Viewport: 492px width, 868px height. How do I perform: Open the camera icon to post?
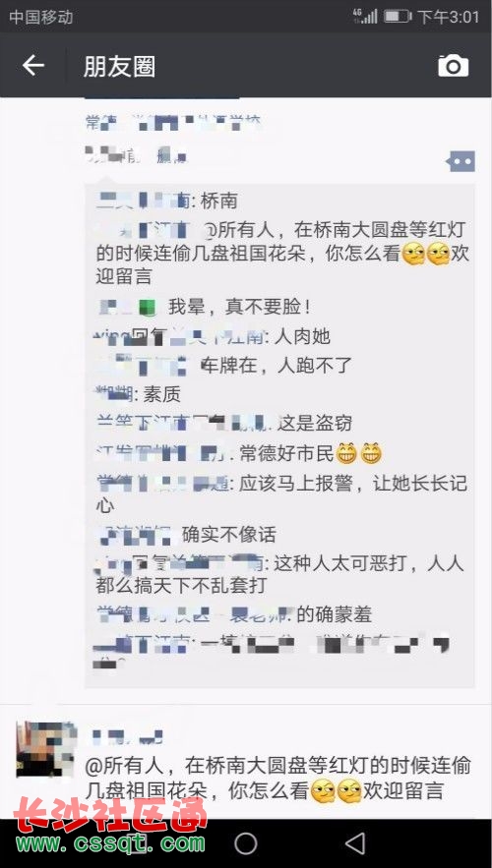tap(454, 66)
